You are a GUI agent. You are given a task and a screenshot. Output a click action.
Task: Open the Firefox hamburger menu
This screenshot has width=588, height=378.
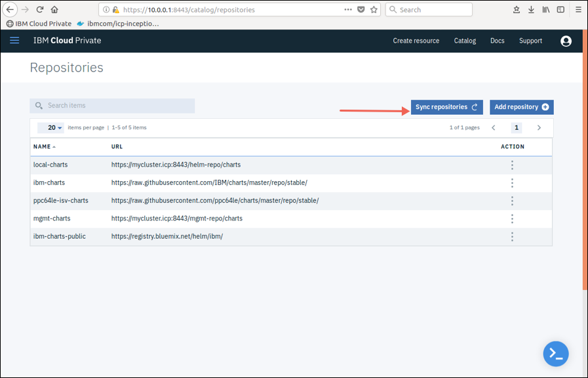pos(578,10)
